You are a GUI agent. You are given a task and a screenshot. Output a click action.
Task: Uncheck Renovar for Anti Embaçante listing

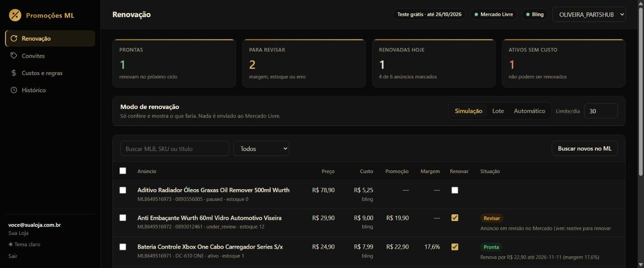point(455,218)
